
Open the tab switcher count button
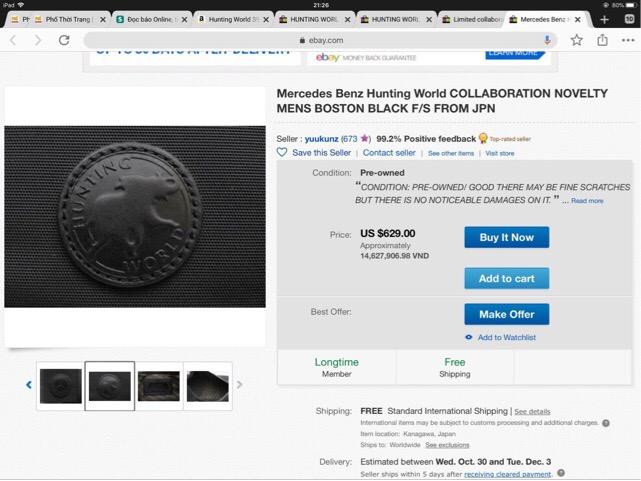629,19
